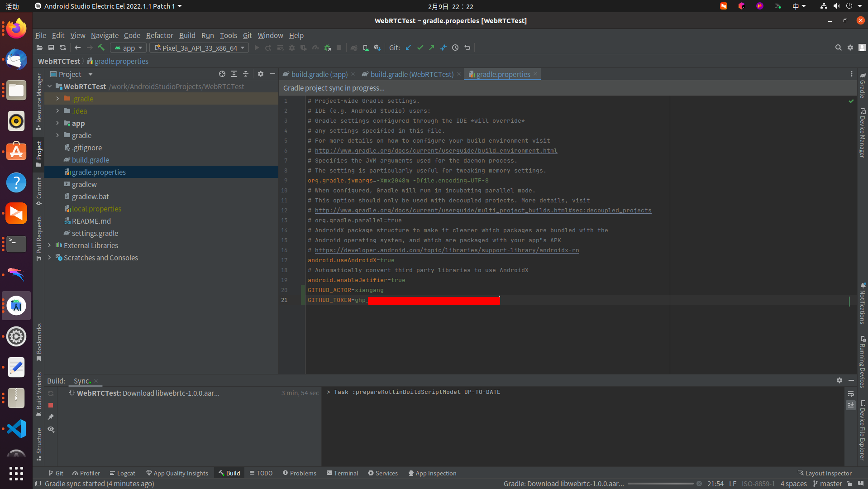Hide the Project panel with minus icon
Image resolution: width=868 pixels, height=489 pixels.
(x=272, y=74)
